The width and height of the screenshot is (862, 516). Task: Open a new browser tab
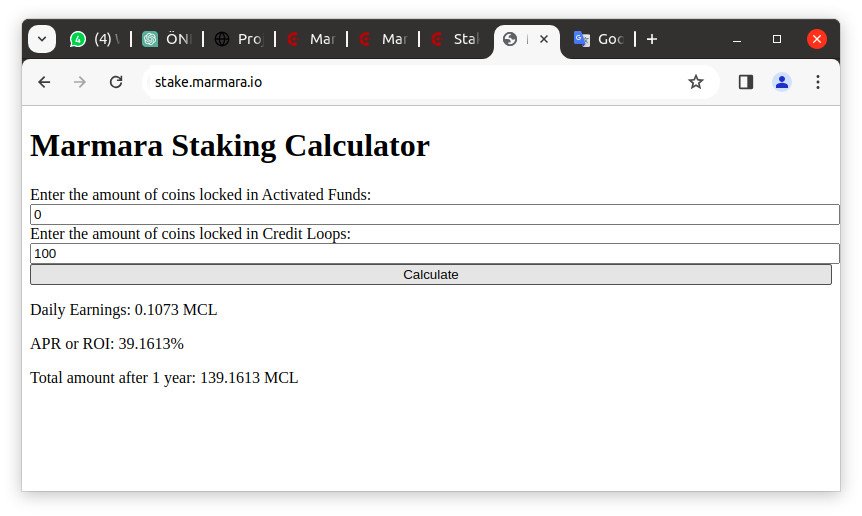point(652,39)
